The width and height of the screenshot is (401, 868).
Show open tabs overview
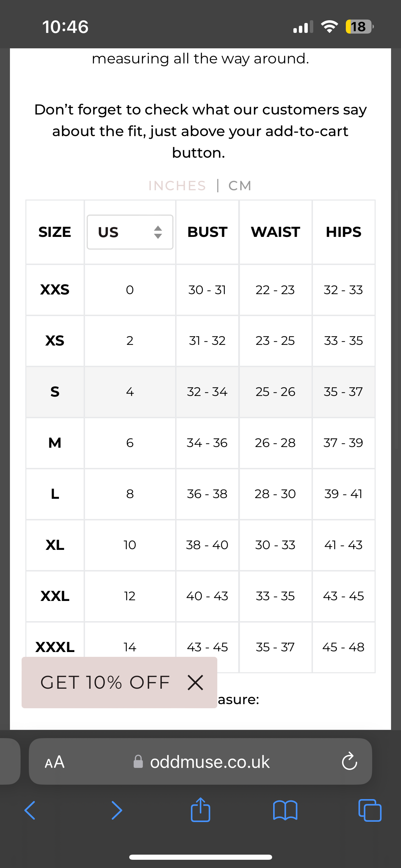point(370,810)
